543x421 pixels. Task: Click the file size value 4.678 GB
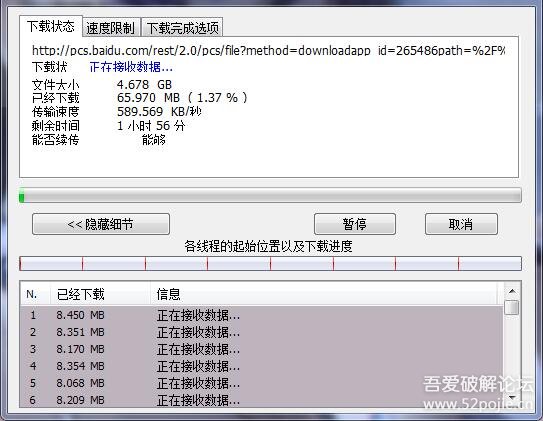[x=144, y=84]
